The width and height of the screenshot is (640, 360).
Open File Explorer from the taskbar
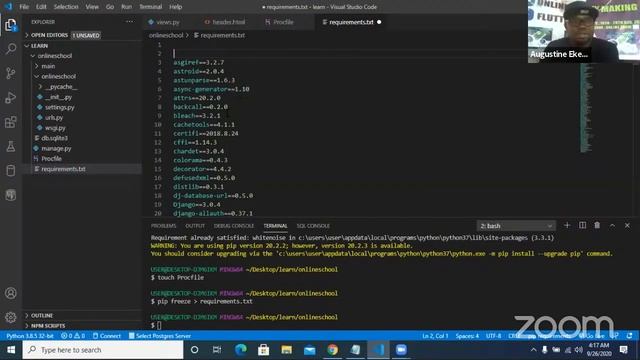click(287, 350)
